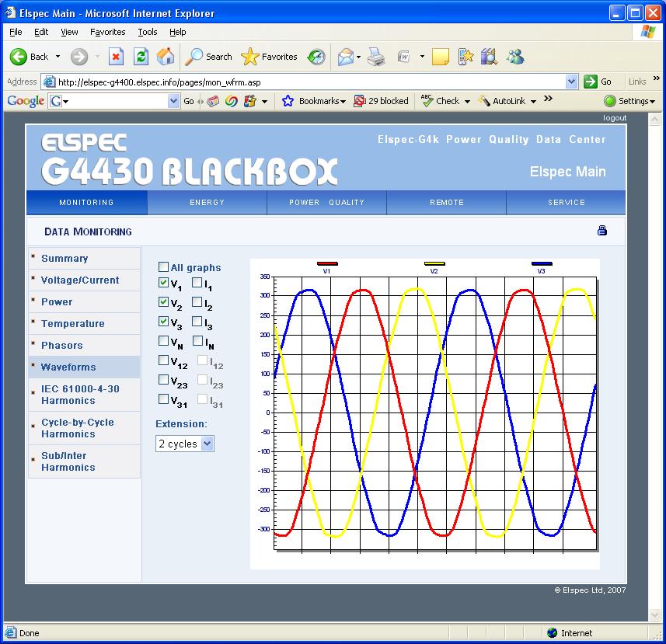The image size is (666, 644).
Task: Open the browsing History icon
Action: (x=316, y=57)
